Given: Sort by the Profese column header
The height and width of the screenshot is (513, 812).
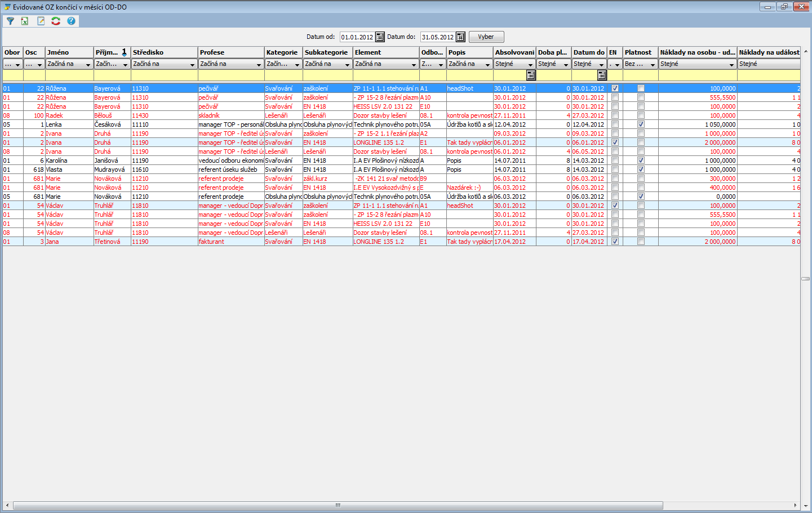Looking at the screenshot, I should (x=231, y=52).
